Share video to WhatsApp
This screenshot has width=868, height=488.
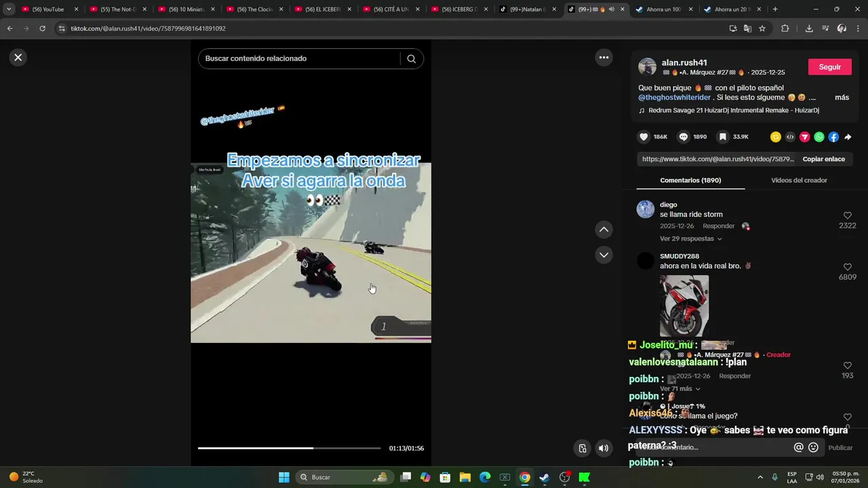coord(819,137)
